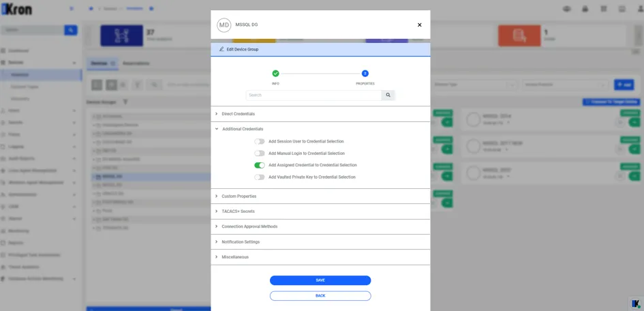Click the filter icon beside Device Groups
This screenshot has height=311, width=644.
[125, 102]
